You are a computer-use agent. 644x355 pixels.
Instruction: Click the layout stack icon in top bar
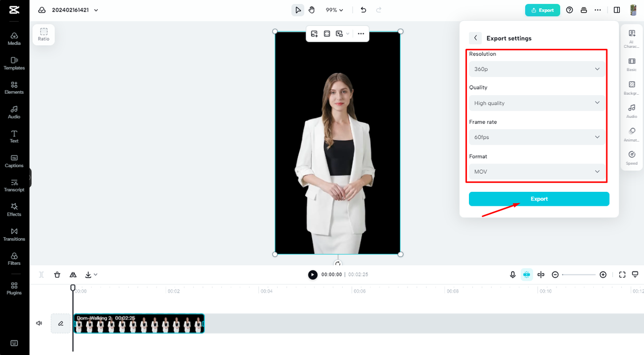(584, 10)
